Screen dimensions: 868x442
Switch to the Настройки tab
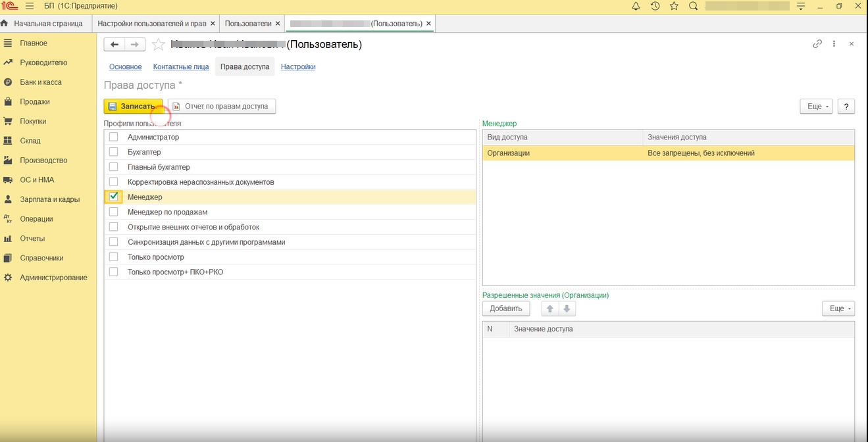pos(298,66)
